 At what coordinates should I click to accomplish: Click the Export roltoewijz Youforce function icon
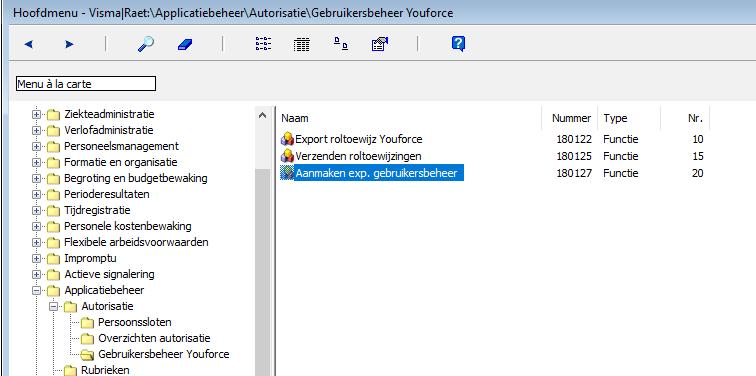[287, 139]
